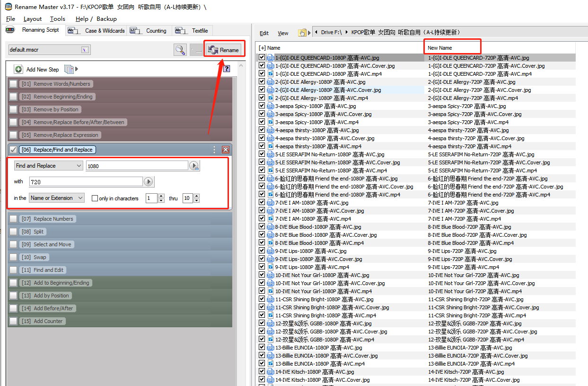Click the Rename Master logo in the title bar
Viewport: 588px width, 386px height.
(x=8, y=7)
